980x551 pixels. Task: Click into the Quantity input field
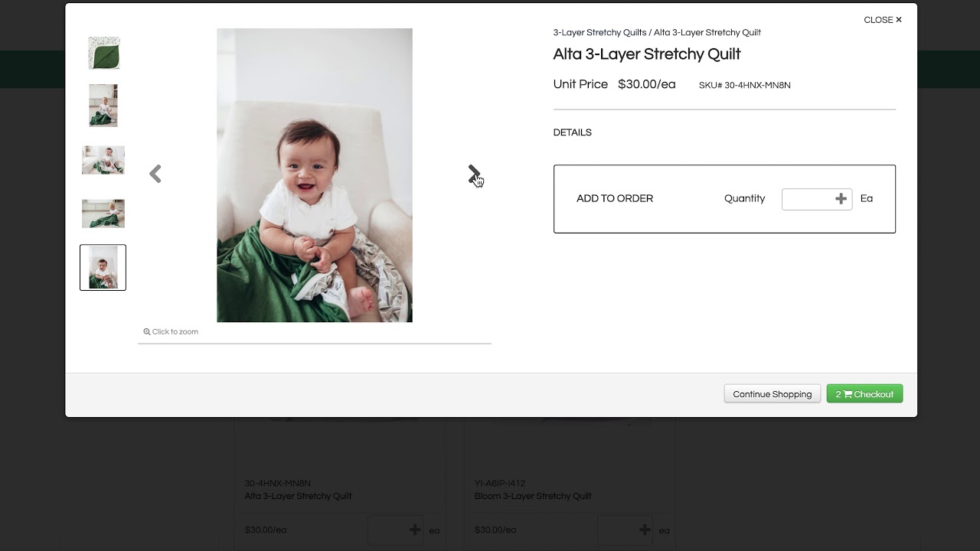point(807,199)
